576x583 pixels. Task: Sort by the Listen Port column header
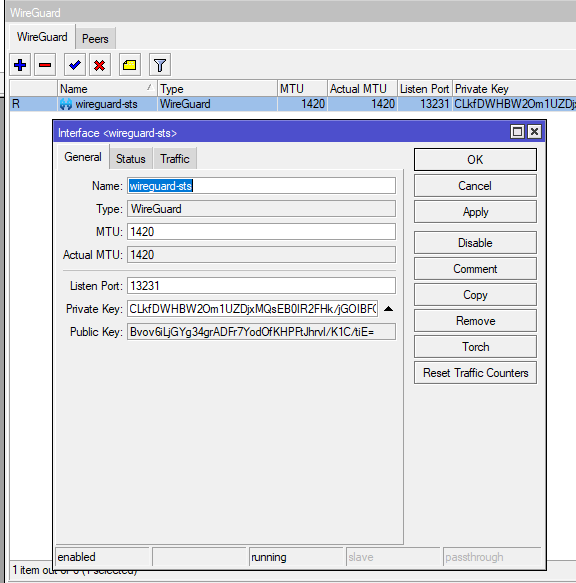(x=425, y=88)
